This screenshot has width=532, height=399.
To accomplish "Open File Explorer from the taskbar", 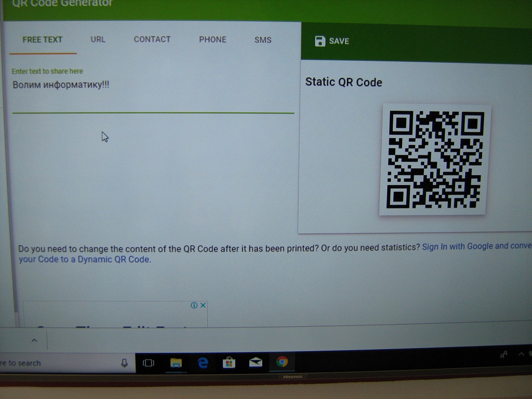I will tap(176, 363).
